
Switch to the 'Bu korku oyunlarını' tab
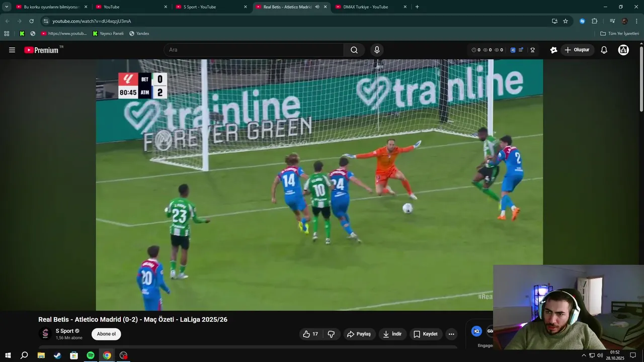pos(52,7)
